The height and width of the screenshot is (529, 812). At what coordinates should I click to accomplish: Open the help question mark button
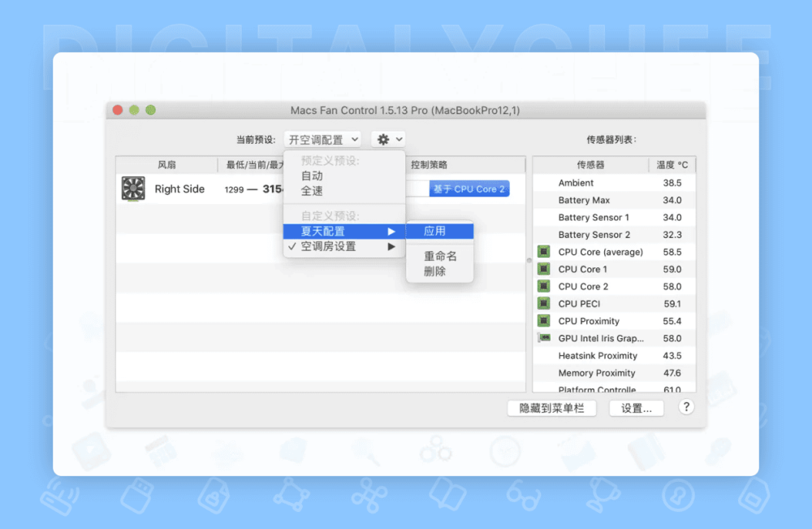click(686, 407)
